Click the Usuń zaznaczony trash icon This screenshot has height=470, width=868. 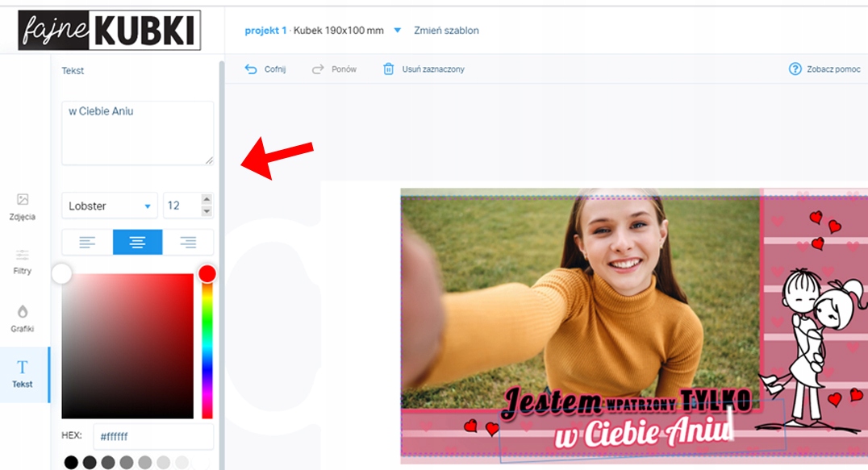coord(389,69)
